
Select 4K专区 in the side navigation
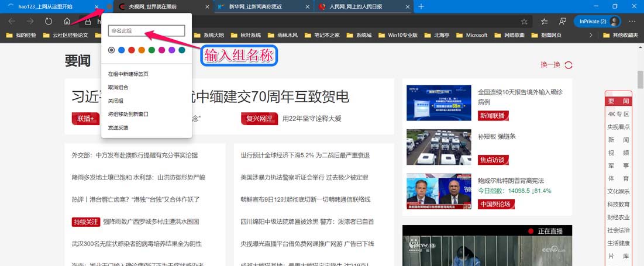click(618, 113)
